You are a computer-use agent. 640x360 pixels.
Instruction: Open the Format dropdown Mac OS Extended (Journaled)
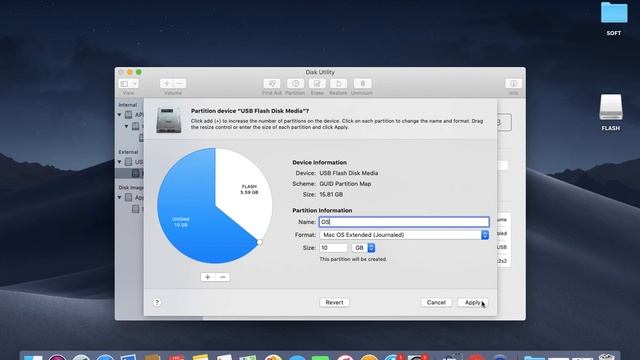coord(404,235)
